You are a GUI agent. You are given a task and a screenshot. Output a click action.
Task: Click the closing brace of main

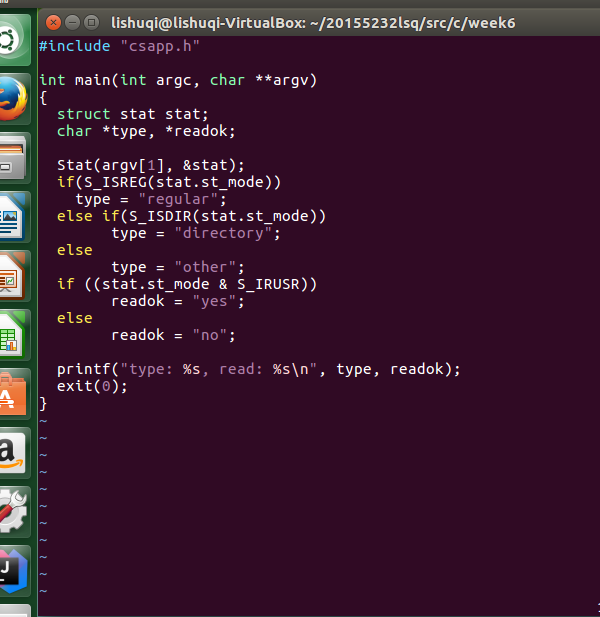click(43, 403)
